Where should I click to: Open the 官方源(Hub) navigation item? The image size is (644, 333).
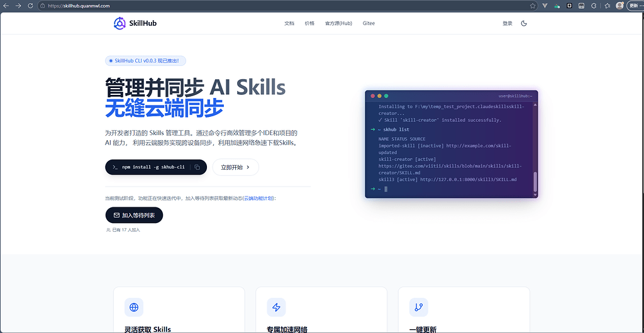pyautogui.click(x=338, y=23)
